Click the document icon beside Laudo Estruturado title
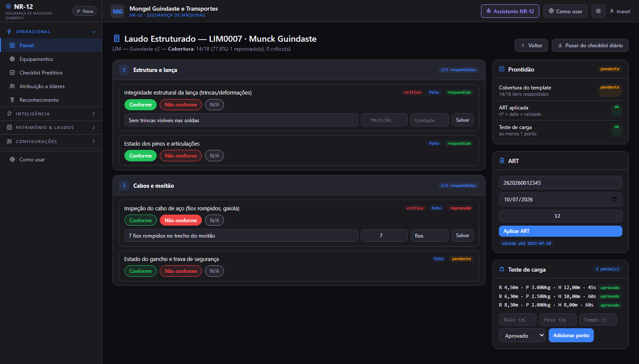 click(117, 39)
